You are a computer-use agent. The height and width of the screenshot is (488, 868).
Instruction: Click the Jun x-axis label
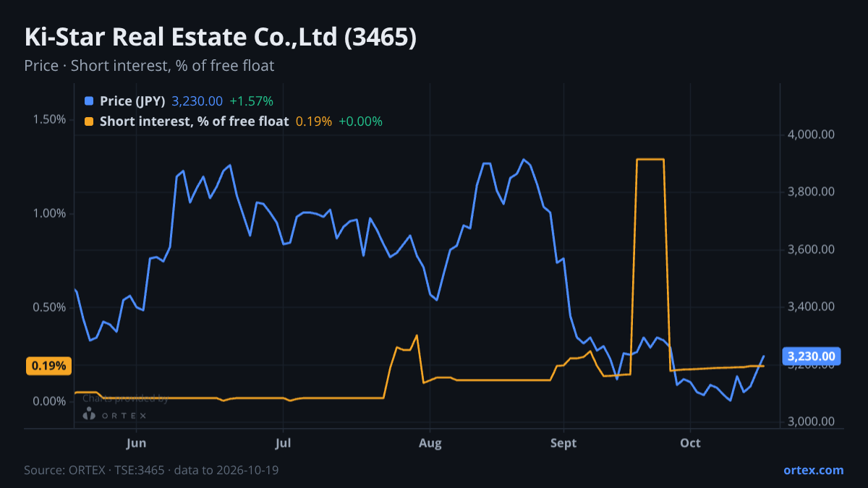pyautogui.click(x=136, y=443)
